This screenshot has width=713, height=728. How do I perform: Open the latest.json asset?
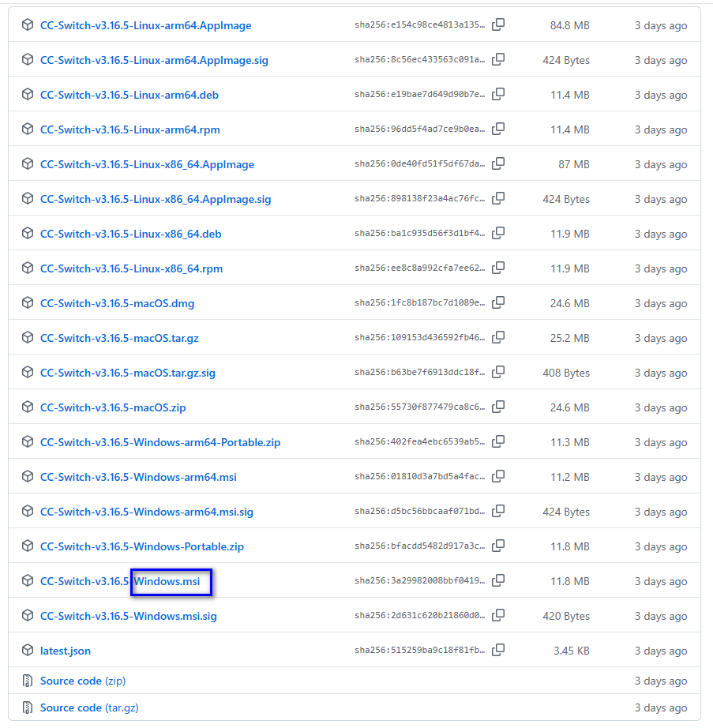click(66, 651)
